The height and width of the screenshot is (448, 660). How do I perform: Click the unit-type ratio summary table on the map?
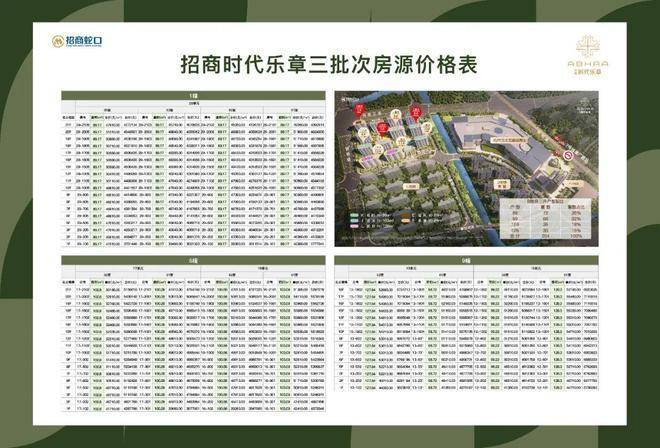pos(546,219)
